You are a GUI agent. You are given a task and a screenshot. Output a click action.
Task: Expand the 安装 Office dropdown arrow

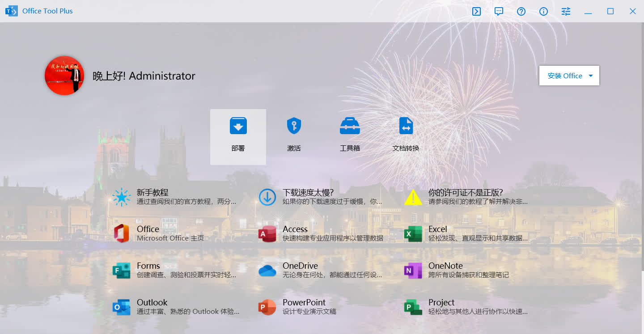(x=590, y=76)
